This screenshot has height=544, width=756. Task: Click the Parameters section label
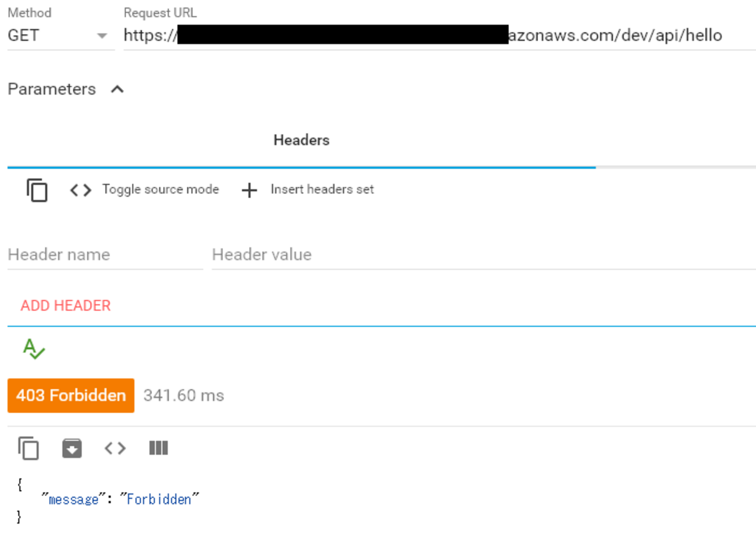tap(52, 89)
